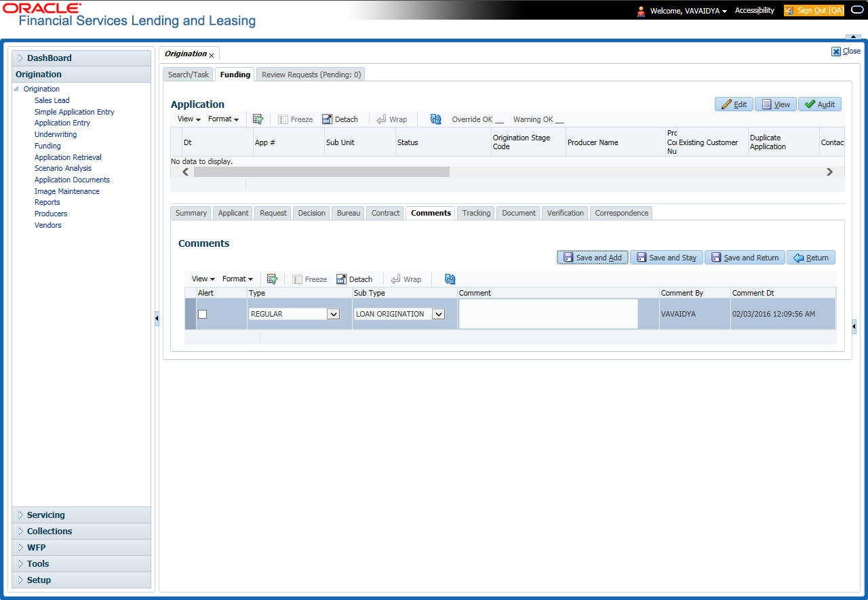Click Save and Return
Screen dimensions: 868x600
(x=745, y=258)
